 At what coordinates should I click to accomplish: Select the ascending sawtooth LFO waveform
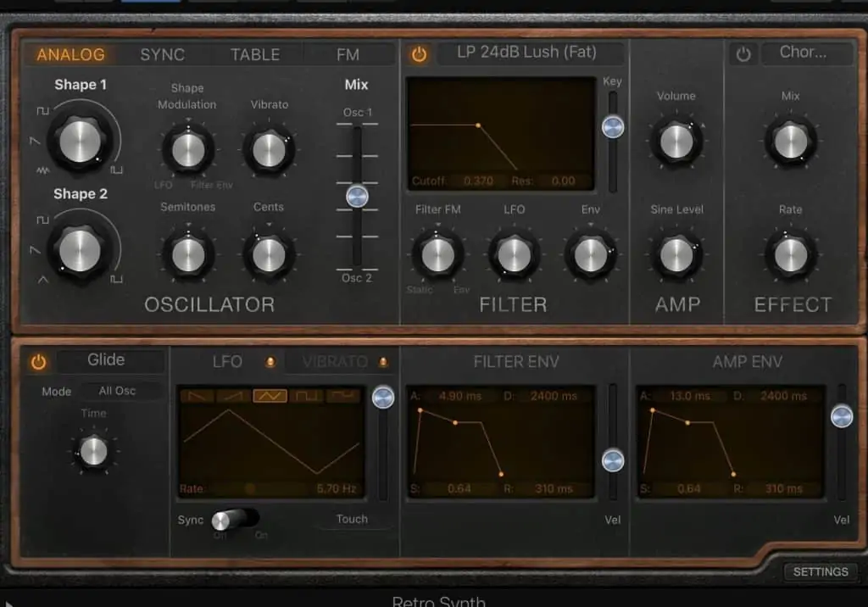point(234,396)
